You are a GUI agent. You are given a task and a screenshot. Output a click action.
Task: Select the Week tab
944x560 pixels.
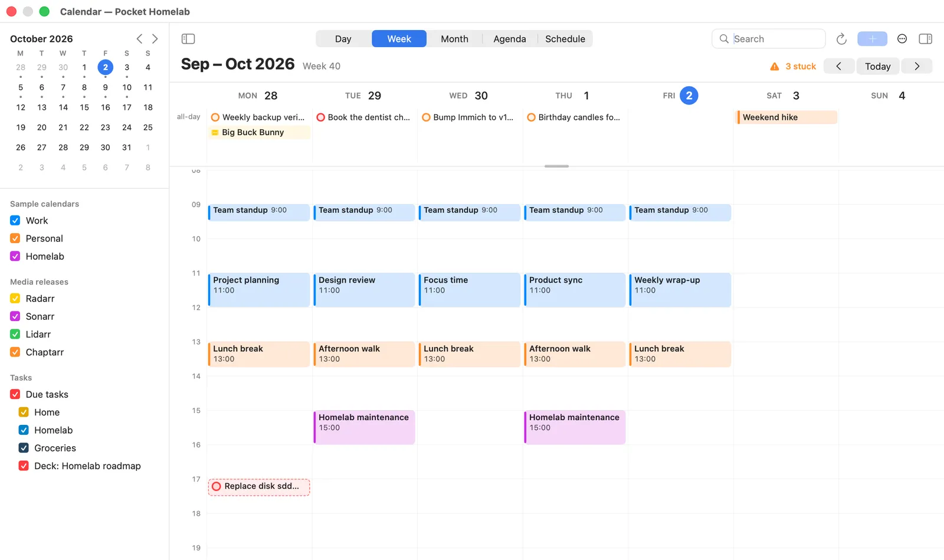pos(399,39)
